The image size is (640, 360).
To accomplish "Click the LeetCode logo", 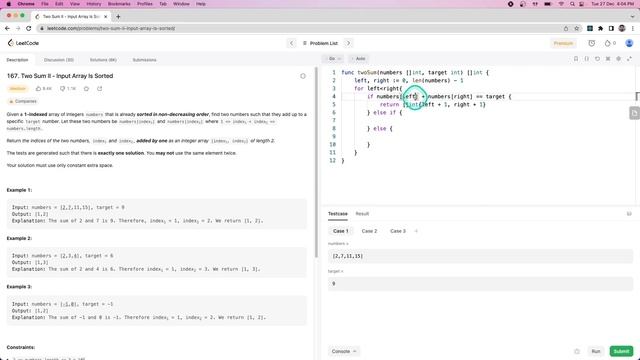I will tap(23, 43).
